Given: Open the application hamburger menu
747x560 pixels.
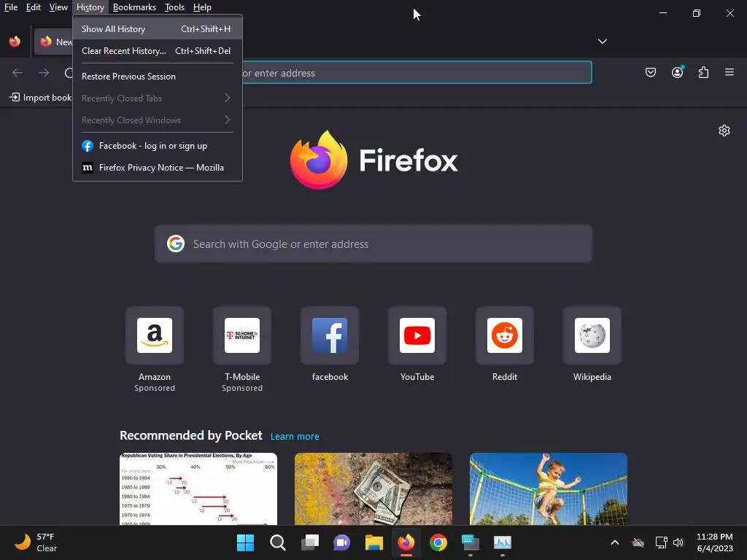Looking at the screenshot, I should tap(729, 72).
